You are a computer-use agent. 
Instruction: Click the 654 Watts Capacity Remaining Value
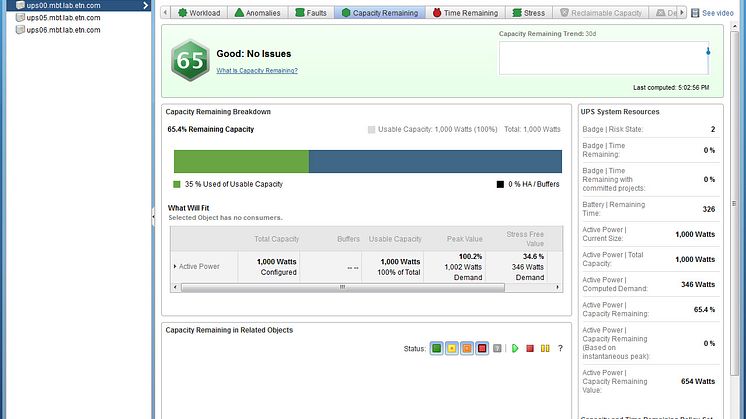click(697, 381)
